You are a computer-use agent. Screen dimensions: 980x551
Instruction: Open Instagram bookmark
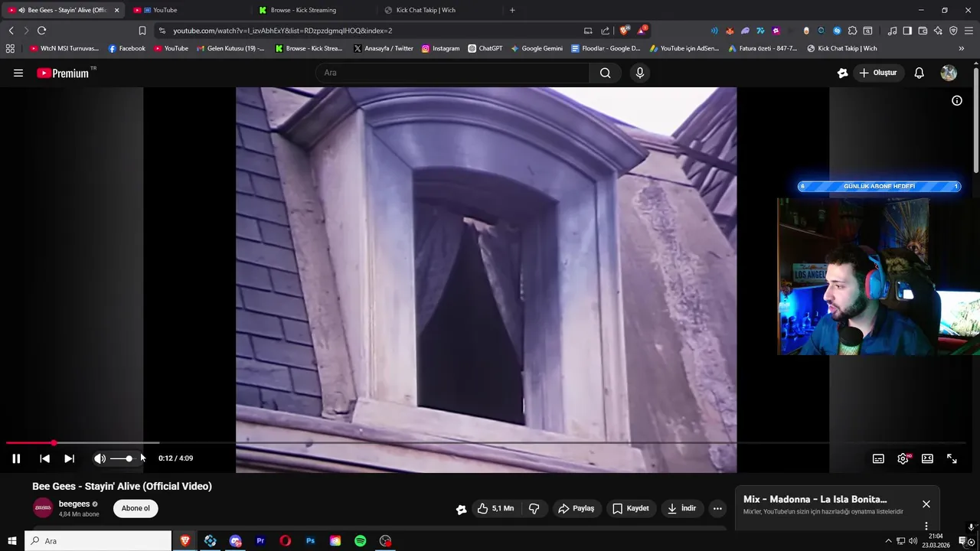[440, 48]
